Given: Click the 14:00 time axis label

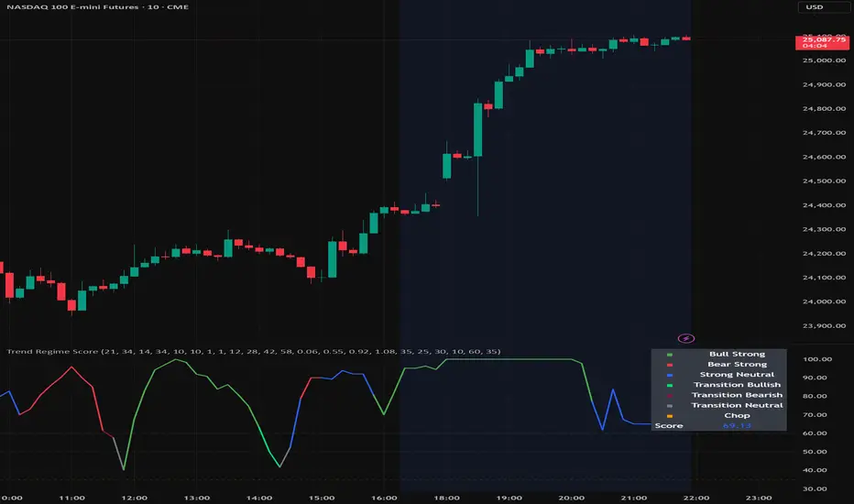Looking at the screenshot, I should click(259, 498).
